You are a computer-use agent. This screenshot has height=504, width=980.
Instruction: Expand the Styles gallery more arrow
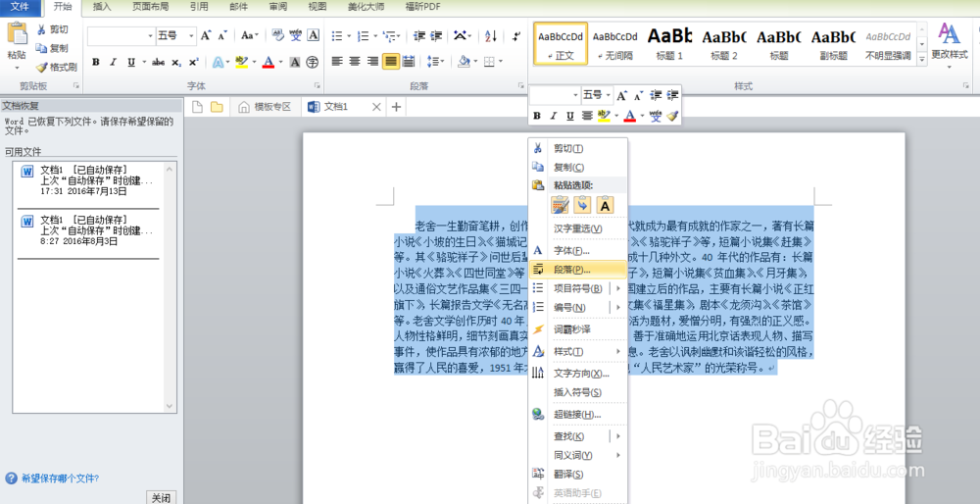(922, 58)
